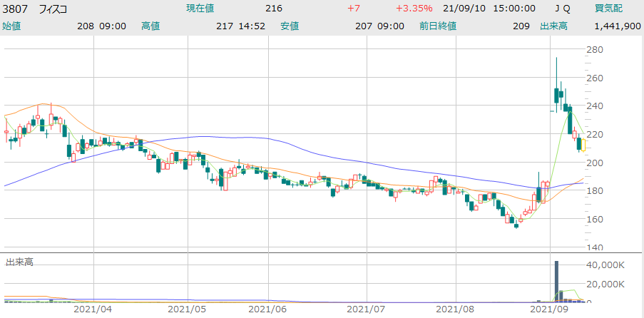Click the volume figure 1,441,900
Screen dimensions: 644x318
615,26
